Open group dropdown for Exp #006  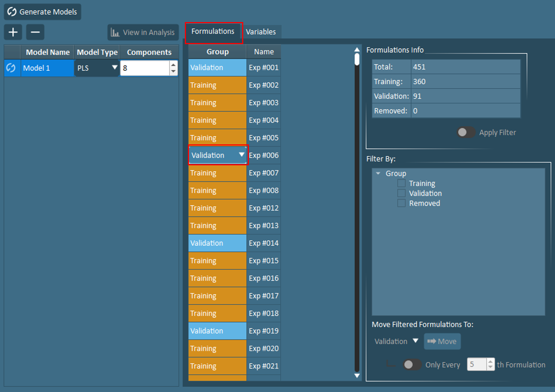click(x=241, y=155)
